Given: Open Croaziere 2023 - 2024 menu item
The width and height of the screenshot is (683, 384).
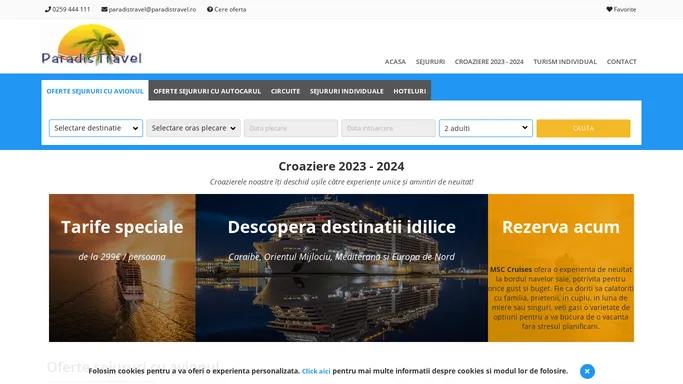Looking at the screenshot, I should (x=489, y=62).
